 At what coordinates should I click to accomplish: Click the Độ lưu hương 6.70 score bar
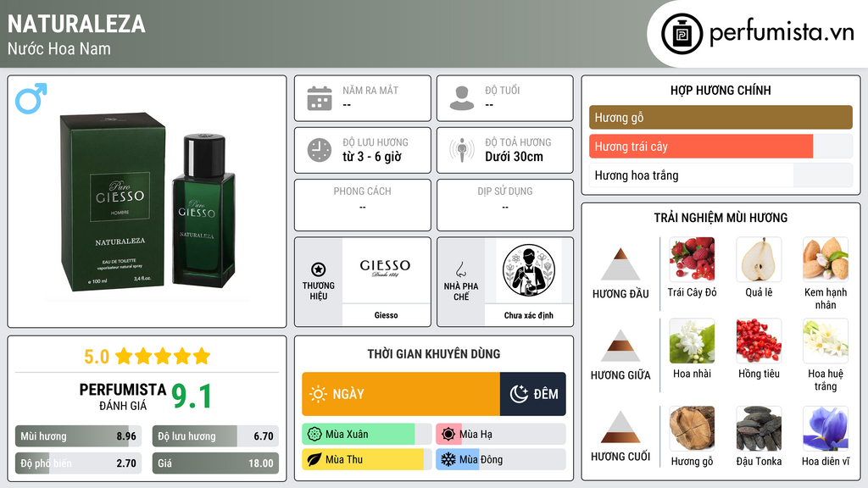click(x=215, y=436)
